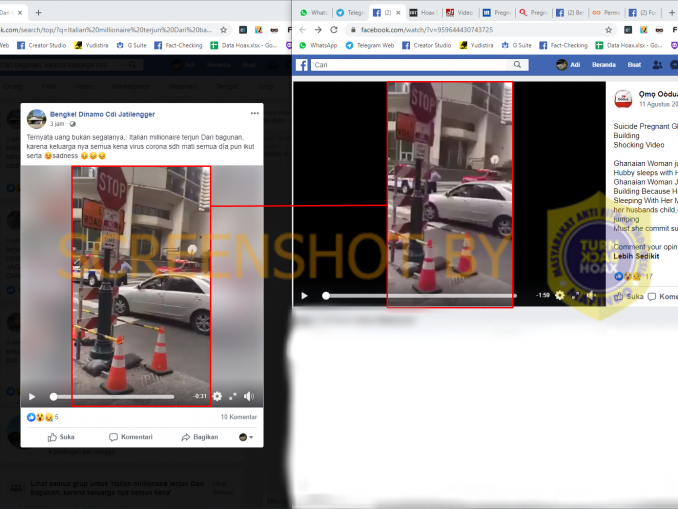Click Buat in right Facebook header
Screen dimensions: 678x509
pos(634,65)
